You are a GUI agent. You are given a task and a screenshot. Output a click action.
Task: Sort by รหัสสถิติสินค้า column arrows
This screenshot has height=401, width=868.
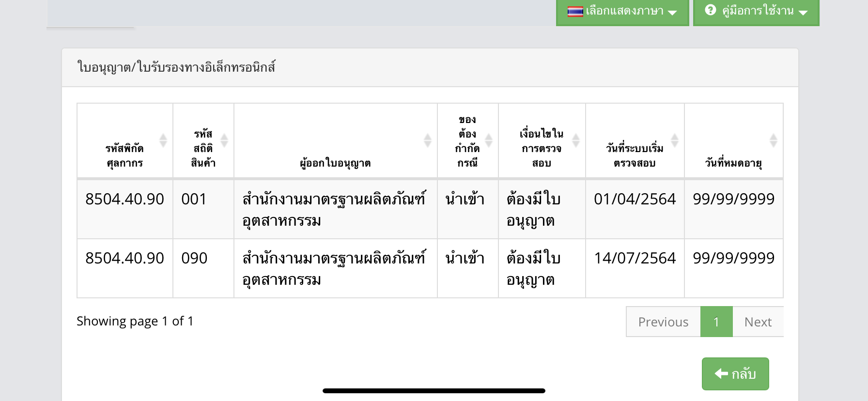[224, 140]
